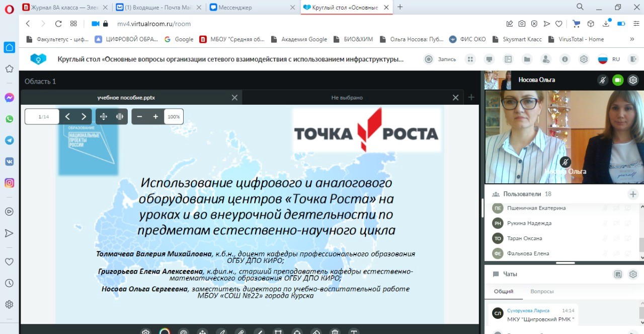Viewport: 644px width, 334px height.
Task: Open Telegram in the Opera sidebar
Action: 9,141
